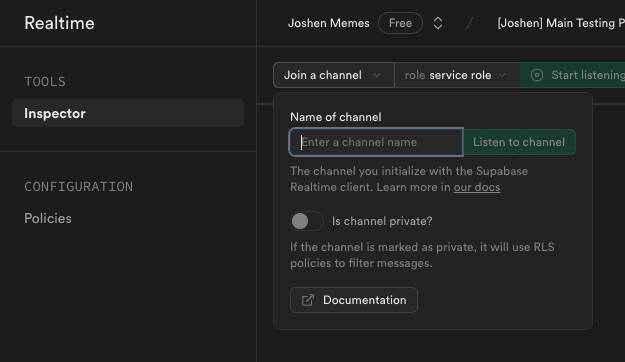
Task: Click the Start listening button
Action: pyautogui.click(x=573, y=75)
